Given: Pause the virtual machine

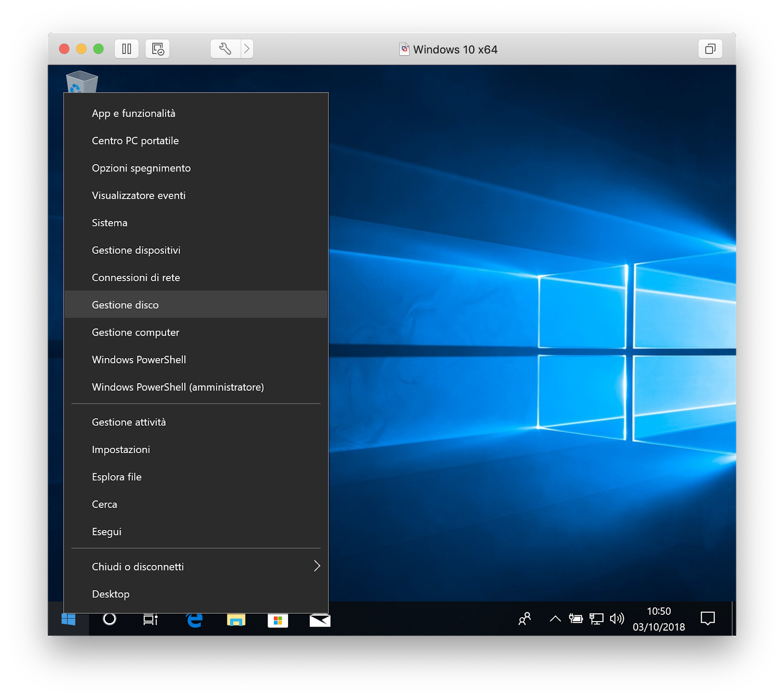Looking at the screenshot, I should click(x=126, y=49).
